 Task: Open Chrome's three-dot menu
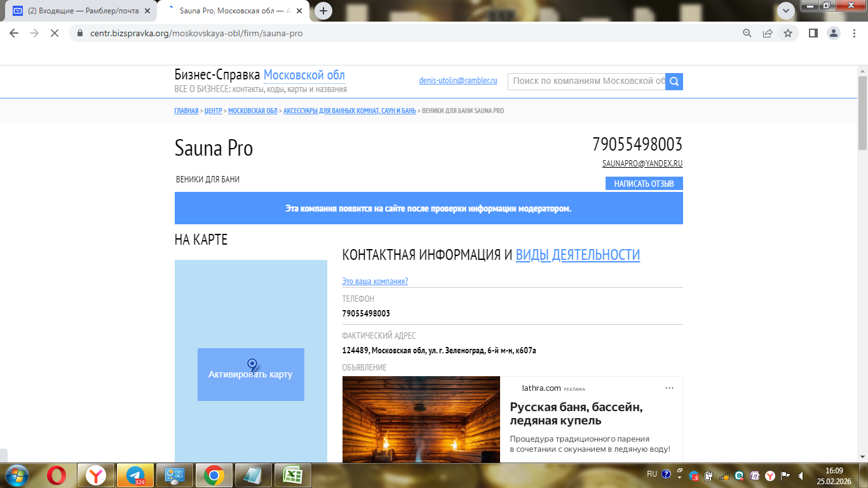853,33
